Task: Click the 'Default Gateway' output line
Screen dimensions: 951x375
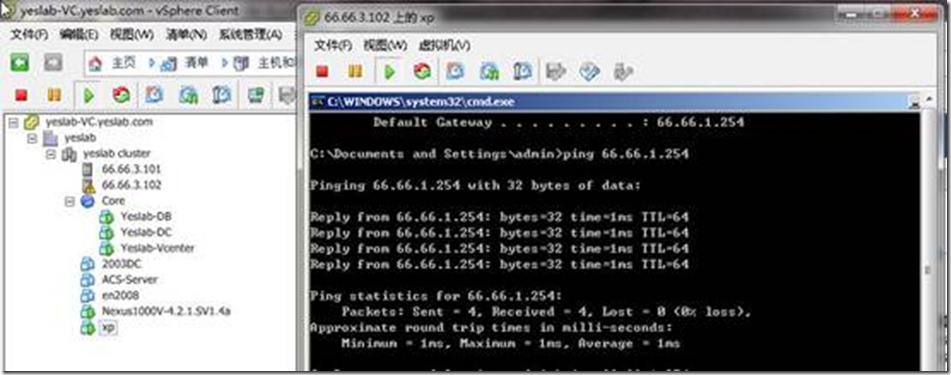Action: click(559, 123)
